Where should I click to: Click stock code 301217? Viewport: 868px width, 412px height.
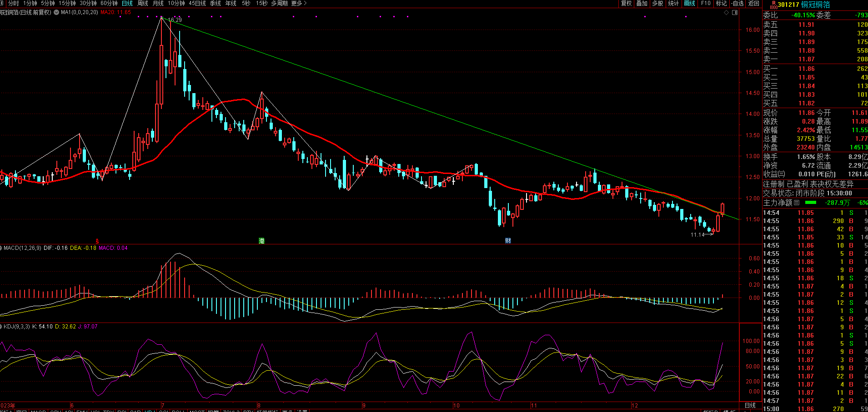(788, 5)
